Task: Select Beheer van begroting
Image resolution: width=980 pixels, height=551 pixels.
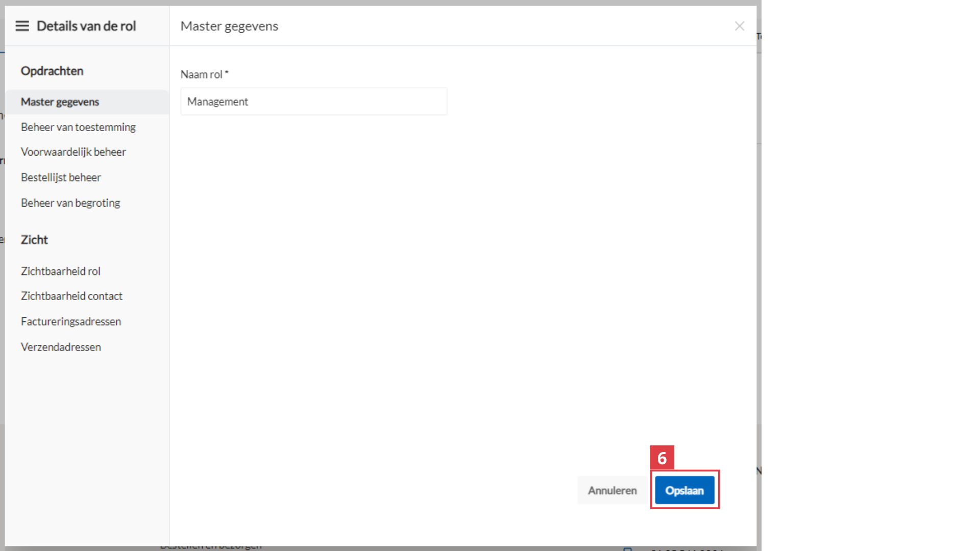Action: click(x=70, y=203)
